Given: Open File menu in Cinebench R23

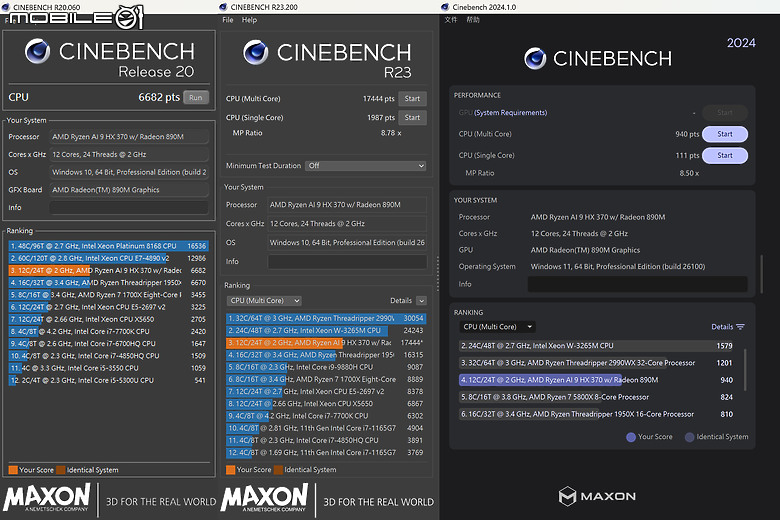Looking at the screenshot, I should [x=228, y=20].
